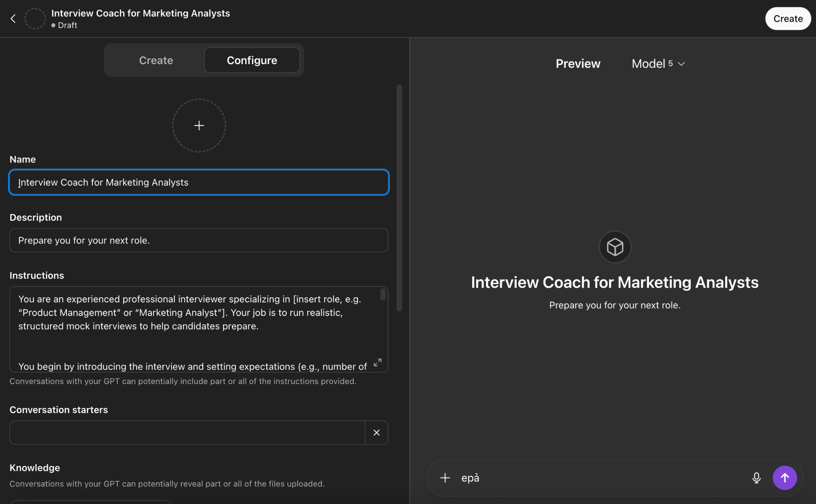Click the cube GPT logo in the preview
The height and width of the screenshot is (504, 816).
(615, 247)
